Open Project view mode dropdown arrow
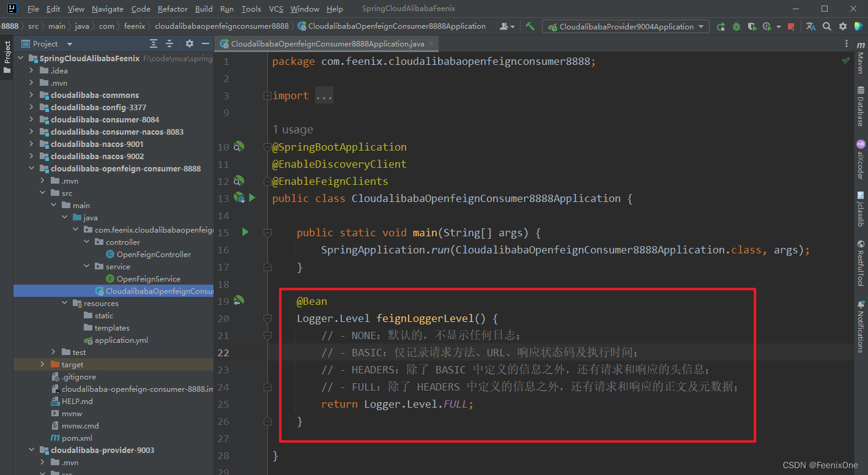The height and width of the screenshot is (475, 868). [x=69, y=44]
